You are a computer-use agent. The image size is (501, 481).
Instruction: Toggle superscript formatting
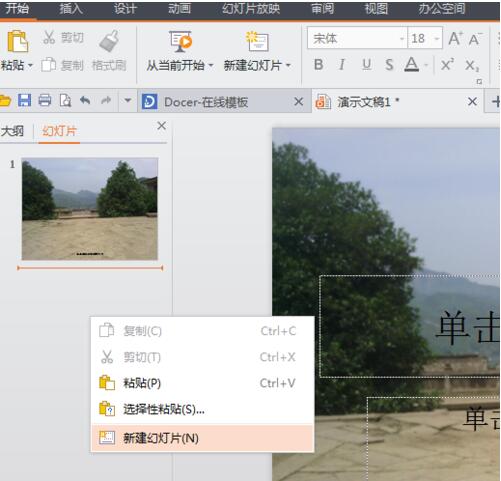(x=447, y=64)
